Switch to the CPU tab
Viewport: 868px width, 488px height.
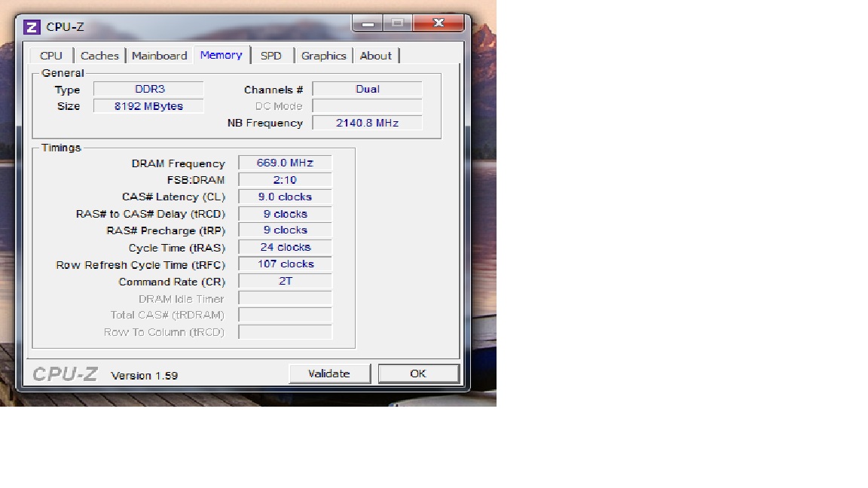pos(51,56)
